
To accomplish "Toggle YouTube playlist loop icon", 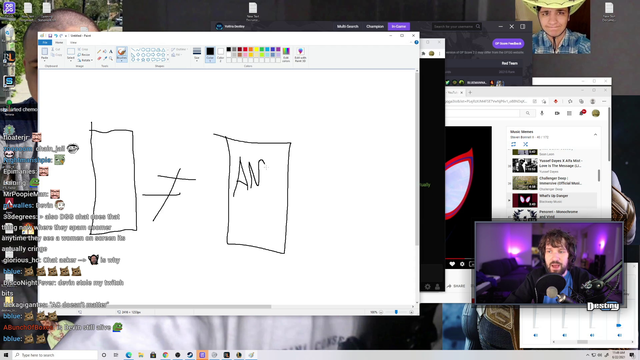I will pos(513,144).
